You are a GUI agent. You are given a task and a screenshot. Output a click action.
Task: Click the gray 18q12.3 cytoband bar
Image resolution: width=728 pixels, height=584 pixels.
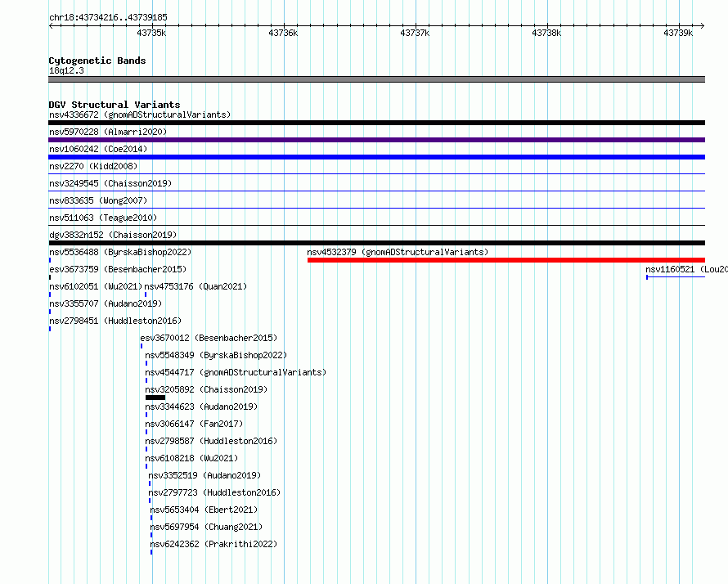[376, 79]
